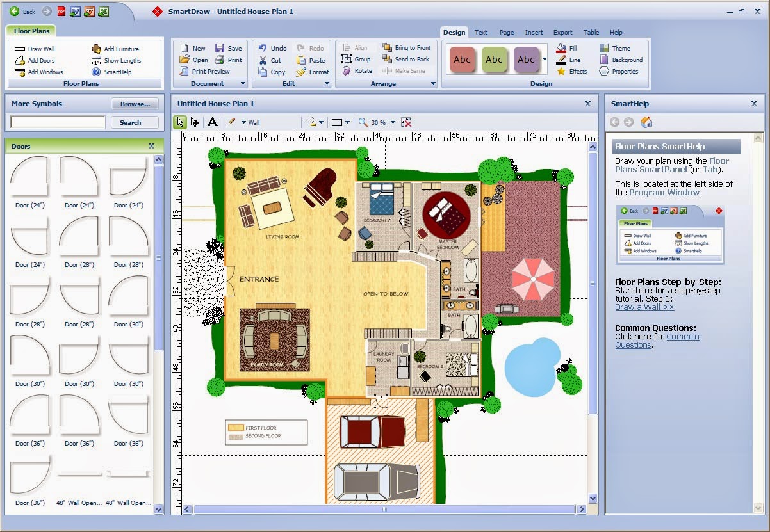Click the green Abc theme style
This screenshot has height=532, width=770.
495,60
